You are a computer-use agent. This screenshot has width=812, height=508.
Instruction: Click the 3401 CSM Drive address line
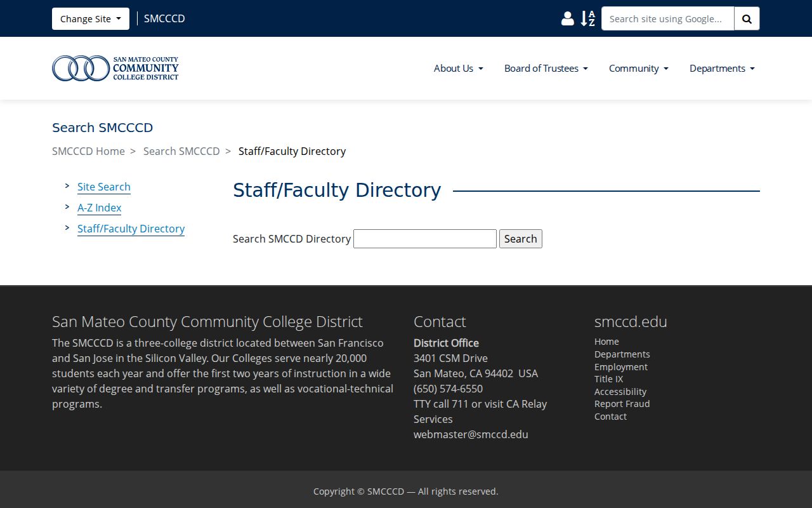tap(450, 358)
